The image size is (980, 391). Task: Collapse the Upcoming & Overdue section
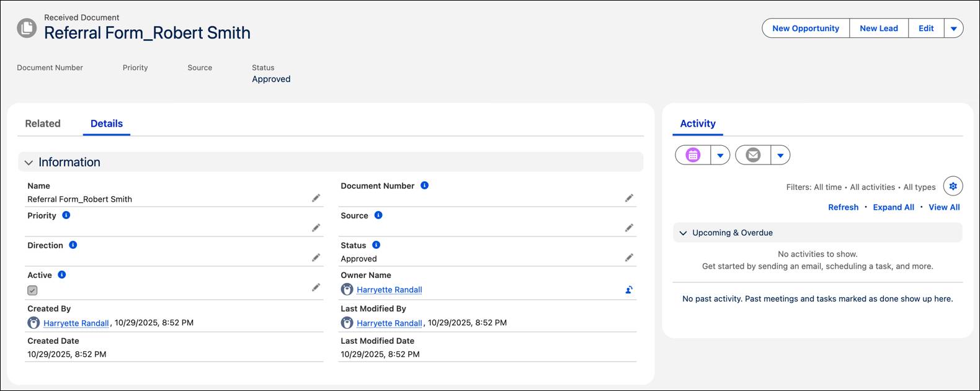click(x=684, y=233)
